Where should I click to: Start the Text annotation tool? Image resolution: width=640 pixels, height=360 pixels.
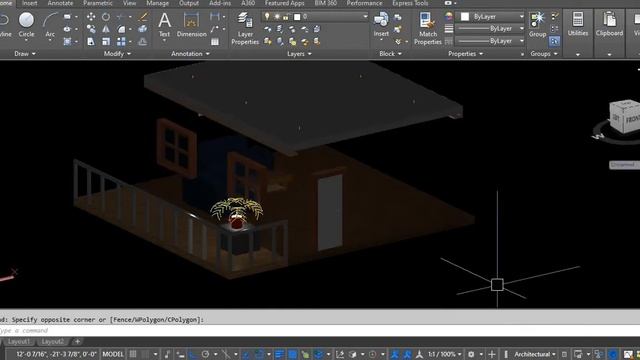[x=164, y=24]
